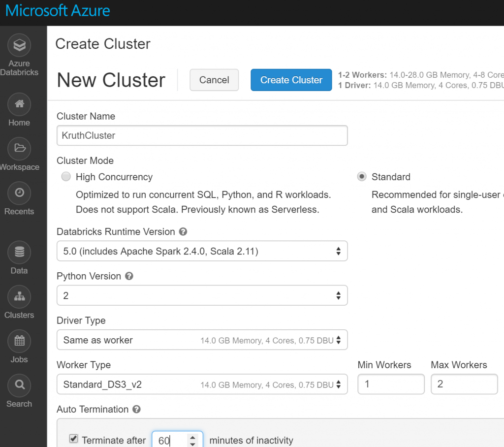Viewport: 504px width, 447px height.
Task: Open Azure Databricks sidebar icon
Action: click(x=19, y=45)
